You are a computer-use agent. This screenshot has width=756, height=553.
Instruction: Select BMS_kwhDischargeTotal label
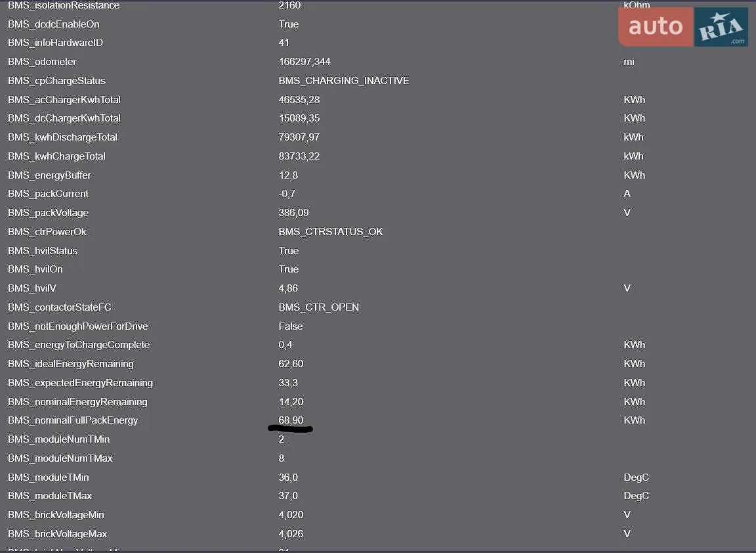coord(63,137)
